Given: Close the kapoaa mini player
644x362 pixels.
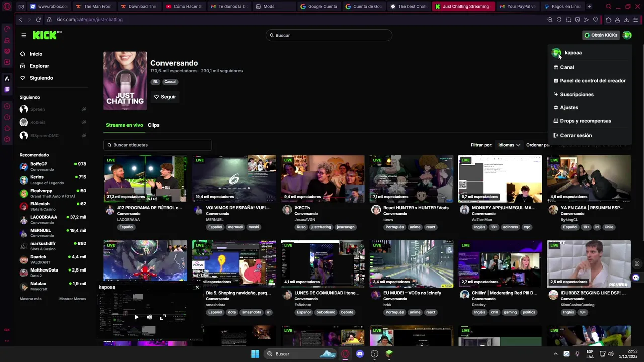Looking at the screenshot, I should 197,287.
